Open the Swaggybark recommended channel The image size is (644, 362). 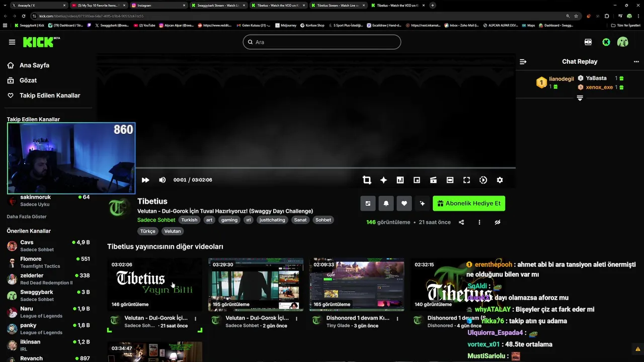tap(48, 296)
